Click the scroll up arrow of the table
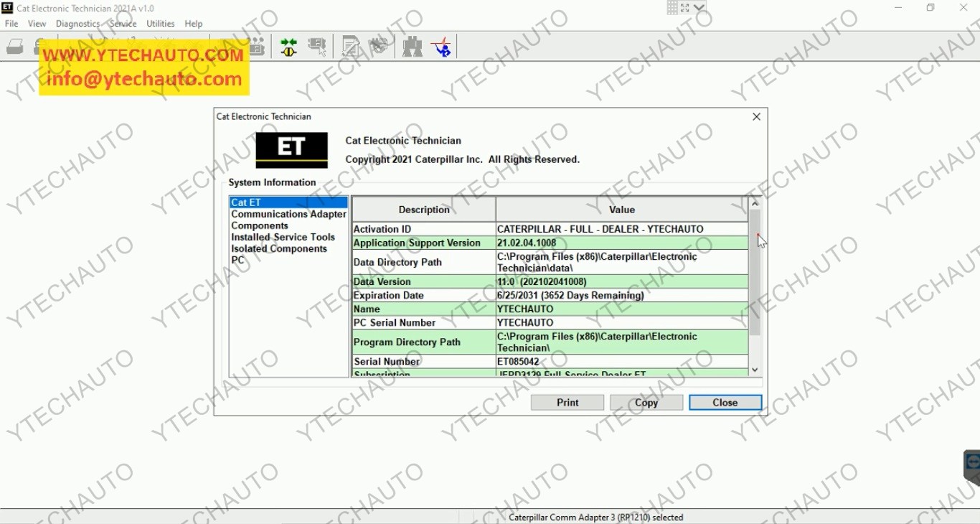The image size is (980, 524). point(755,204)
